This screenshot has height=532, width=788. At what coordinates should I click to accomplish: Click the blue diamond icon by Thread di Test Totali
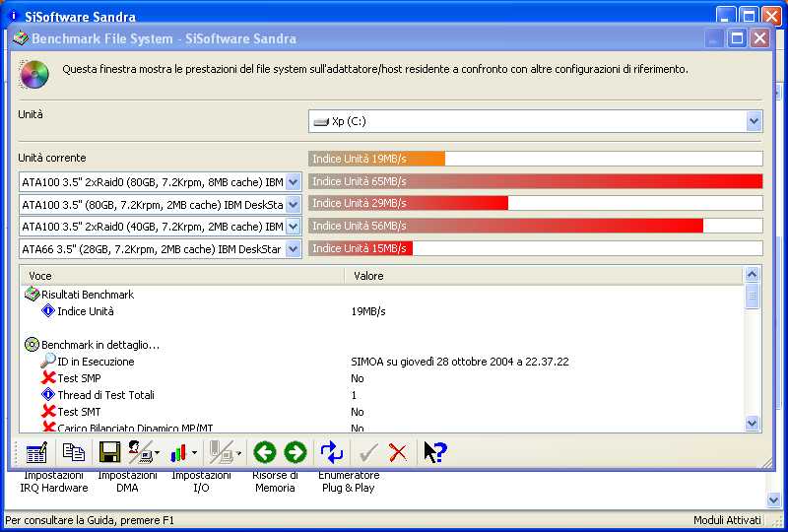click(48, 394)
